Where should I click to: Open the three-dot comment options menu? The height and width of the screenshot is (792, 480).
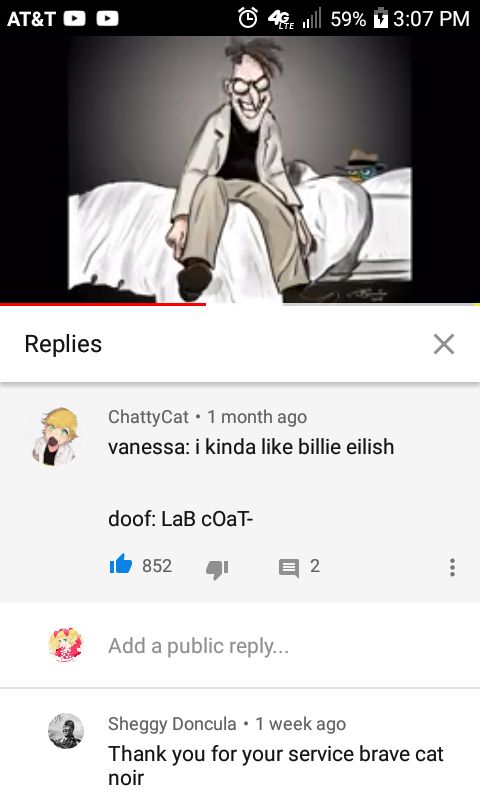(x=452, y=567)
